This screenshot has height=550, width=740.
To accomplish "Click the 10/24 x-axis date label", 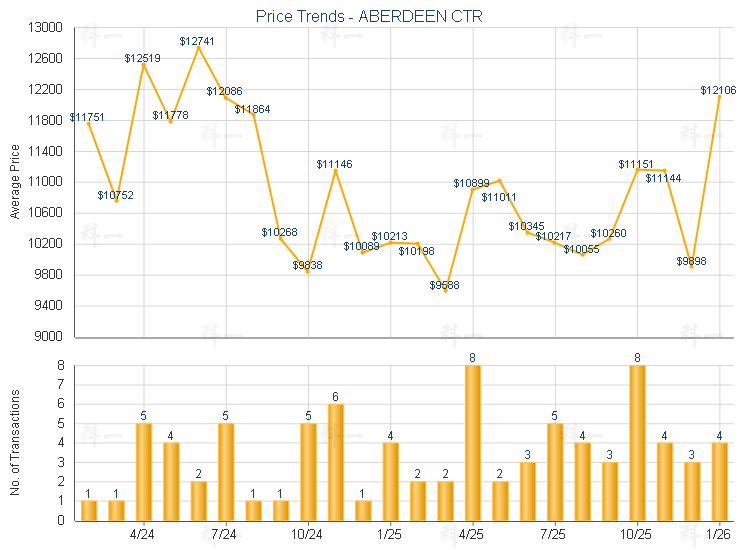I will tap(307, 533).
